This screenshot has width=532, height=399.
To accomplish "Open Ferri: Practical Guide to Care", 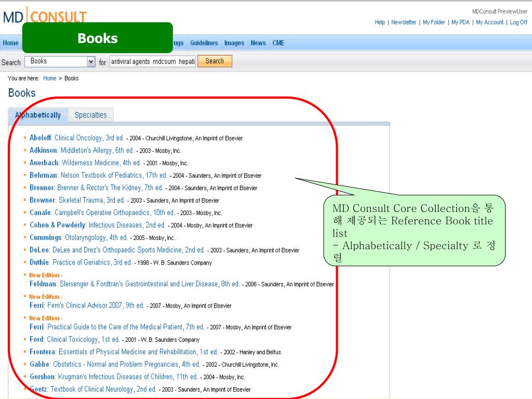I will (x=117, y=327).
